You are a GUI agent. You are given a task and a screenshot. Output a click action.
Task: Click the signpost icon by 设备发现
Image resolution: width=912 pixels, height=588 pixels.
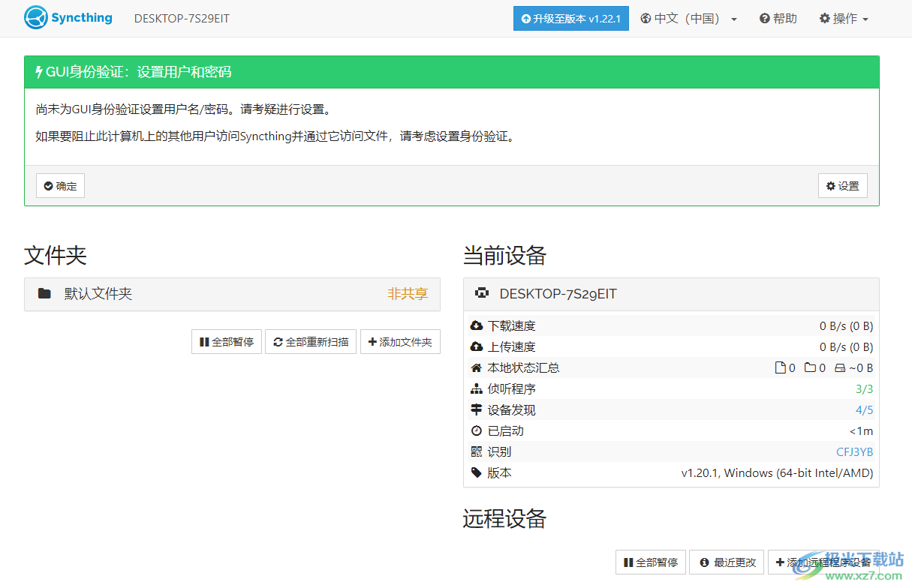(476, 410)
